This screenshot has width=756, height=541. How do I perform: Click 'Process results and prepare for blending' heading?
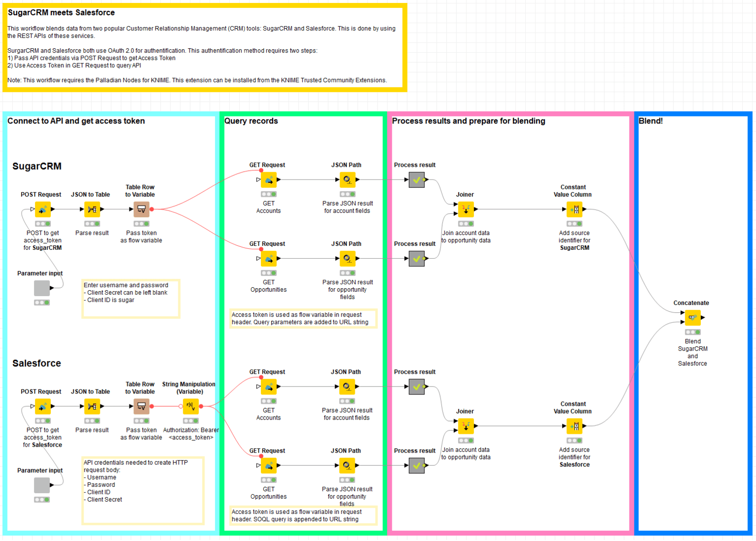[x=469, y=121]
